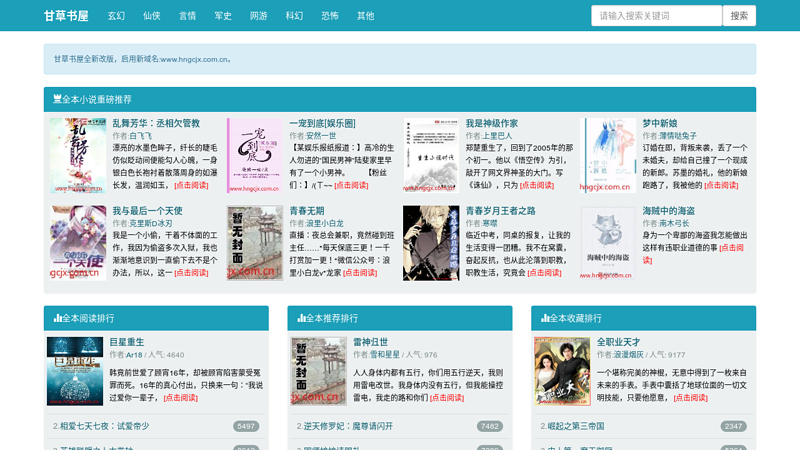This screenshot has width=800, height=450.
Task: Click the bar chart icon beside 全本阅读排行
Action: pyautogui.click(x=57, y=318)
